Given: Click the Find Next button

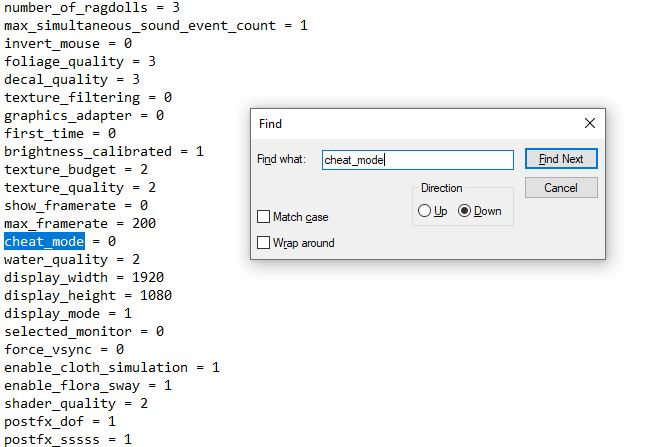Looking at the screenshot, I should [x=561, y=159].
